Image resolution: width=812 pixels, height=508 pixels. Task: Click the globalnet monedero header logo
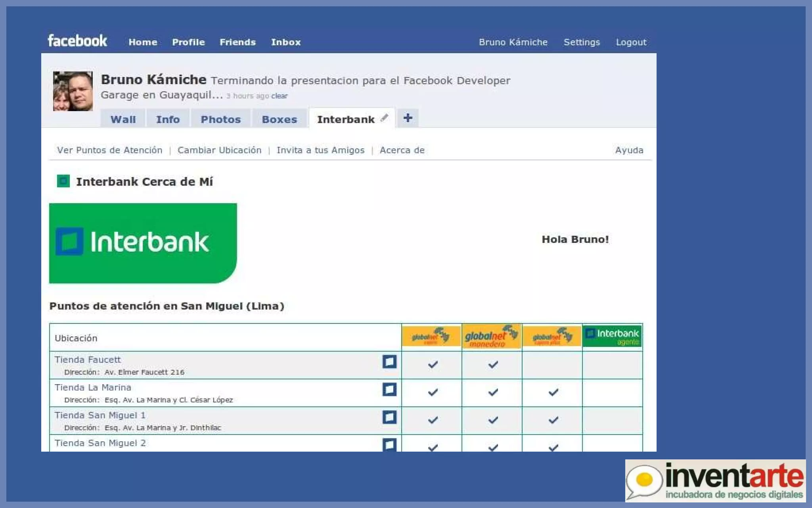(x=491, y=337)
